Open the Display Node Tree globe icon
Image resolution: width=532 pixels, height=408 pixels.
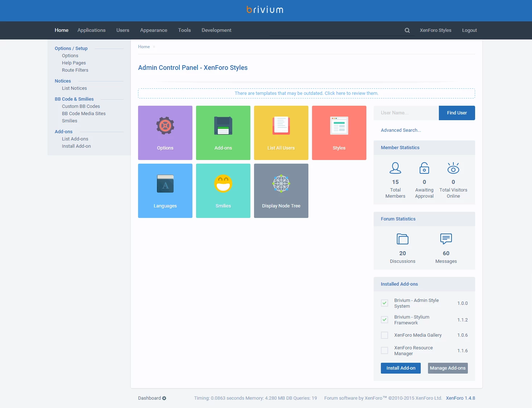[x=281, y=184]
